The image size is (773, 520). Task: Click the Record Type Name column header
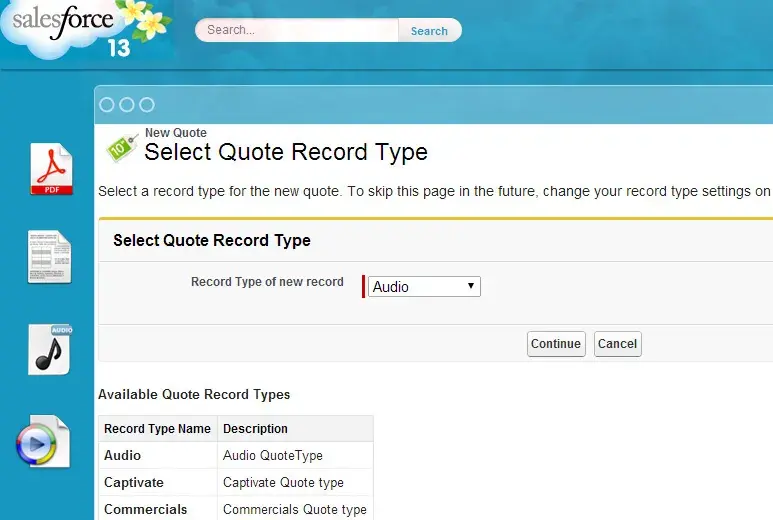click(x=158, y=429)
